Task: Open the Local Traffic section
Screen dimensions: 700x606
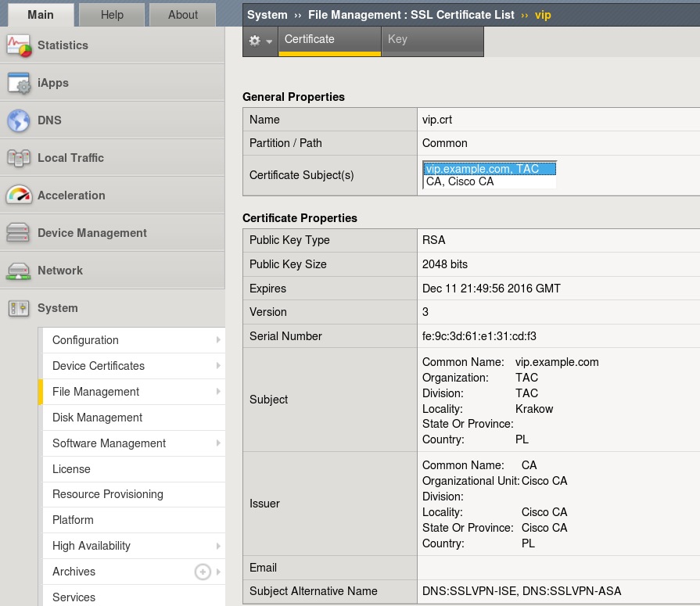Action: tap(113, 158)
